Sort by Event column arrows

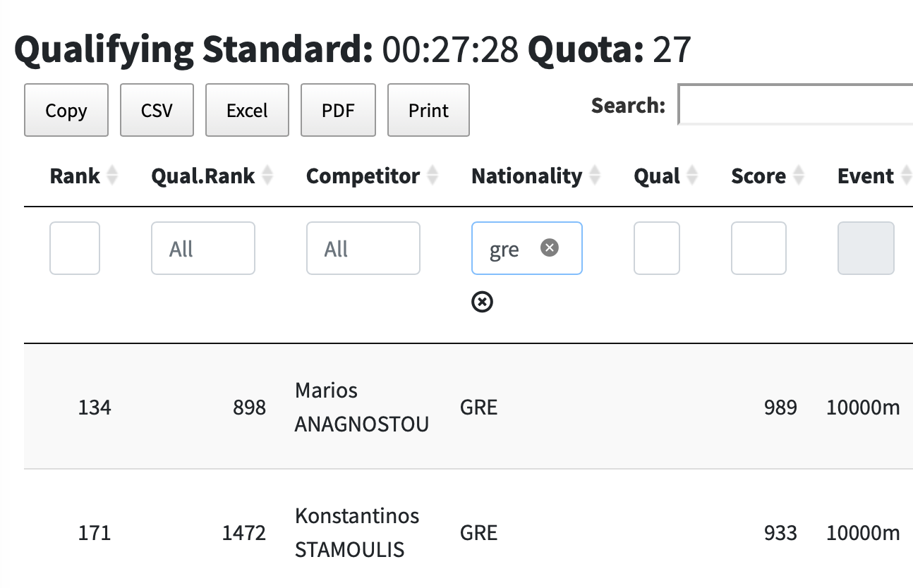[x=906, y=176]
